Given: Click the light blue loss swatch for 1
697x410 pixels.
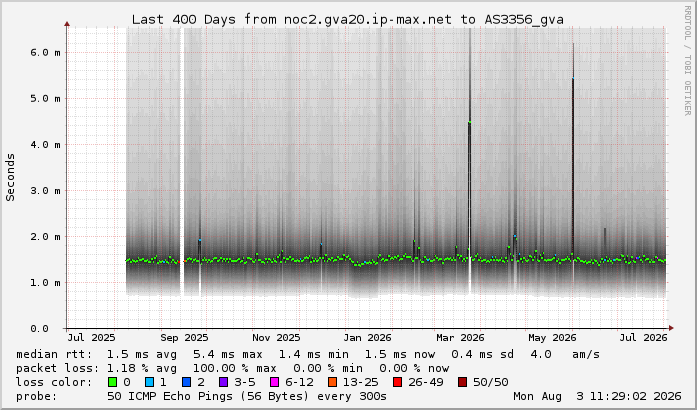Looking at the screenshot, I should [149, 382].
